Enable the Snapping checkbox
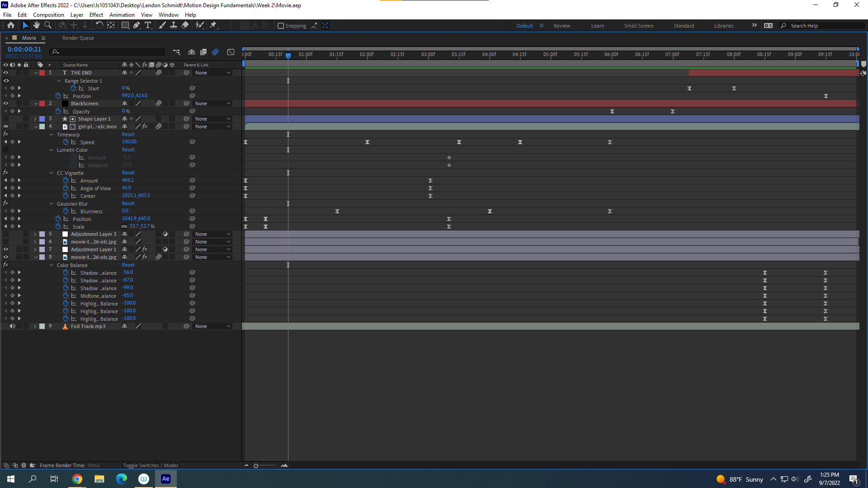Screen dimensions: 868x488 281,26
